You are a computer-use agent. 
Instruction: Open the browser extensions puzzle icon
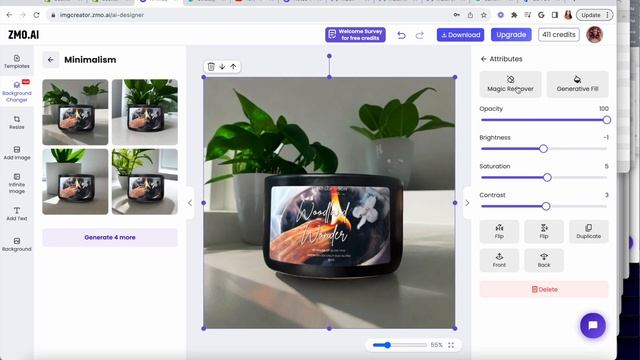pos(514,15)
